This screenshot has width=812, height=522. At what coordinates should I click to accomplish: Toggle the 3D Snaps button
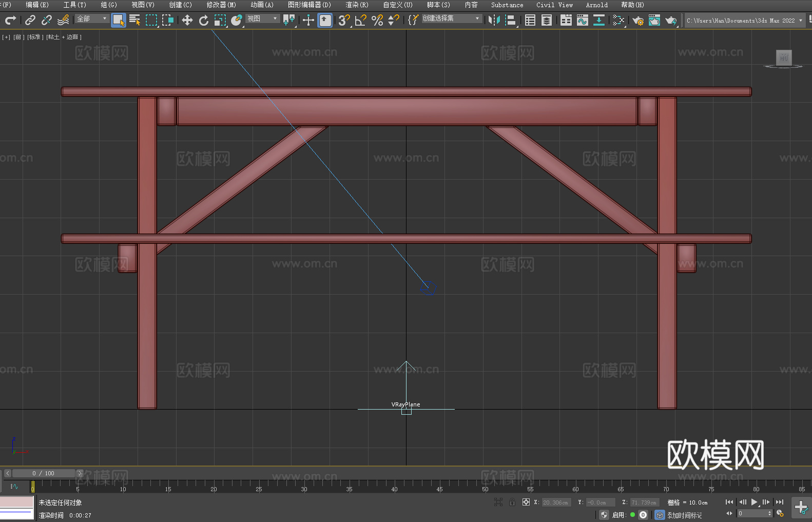pyautogui.click(x=344, y=21)
